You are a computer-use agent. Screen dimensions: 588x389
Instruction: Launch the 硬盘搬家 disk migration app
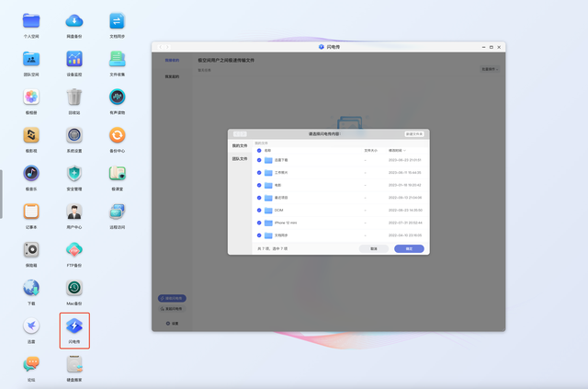[74, 364]
